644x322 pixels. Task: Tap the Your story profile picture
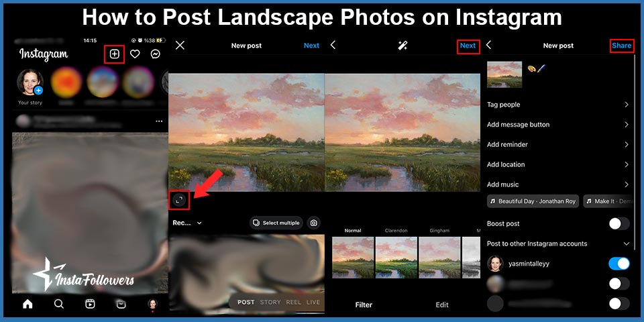point(30,82)
